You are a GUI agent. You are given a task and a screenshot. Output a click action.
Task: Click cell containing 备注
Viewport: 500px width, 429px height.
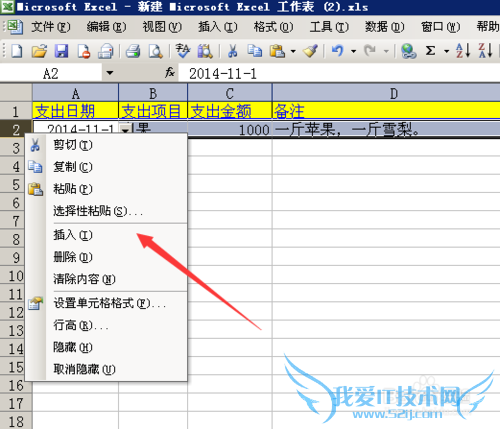pyautogui.click(x=386, y=111)
